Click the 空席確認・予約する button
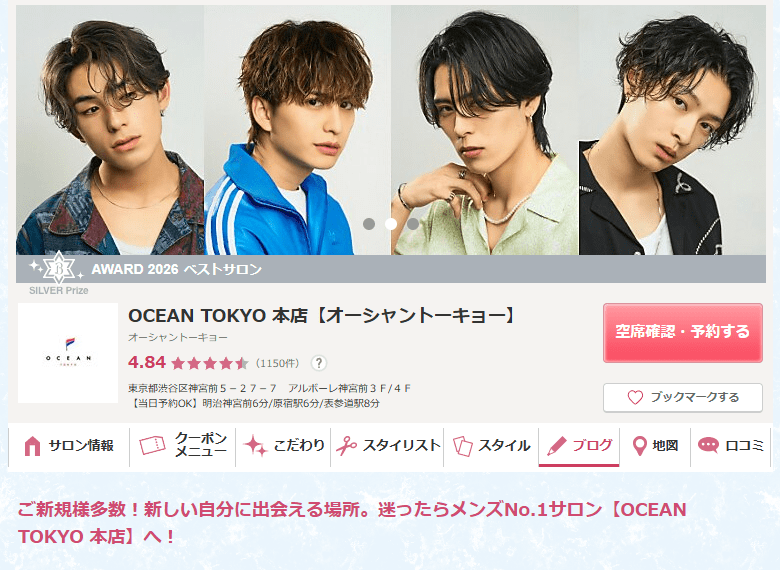The image size is (780, 570). pos(682,332)
